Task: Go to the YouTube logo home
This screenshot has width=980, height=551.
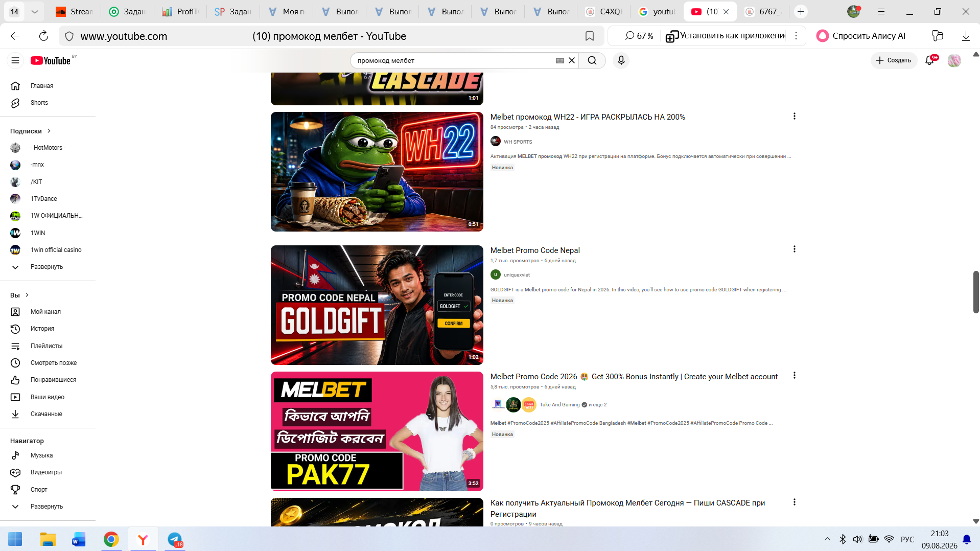Action: [x=51, y=60]
